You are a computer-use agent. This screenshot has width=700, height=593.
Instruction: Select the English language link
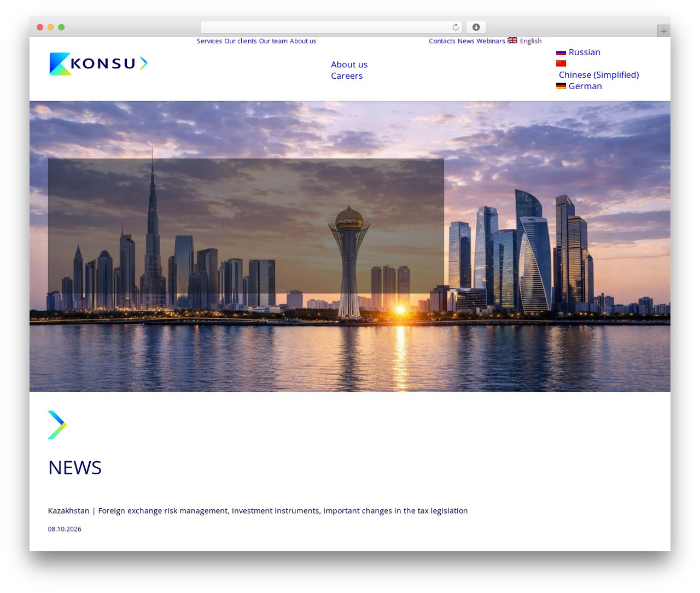coord(530,41)
